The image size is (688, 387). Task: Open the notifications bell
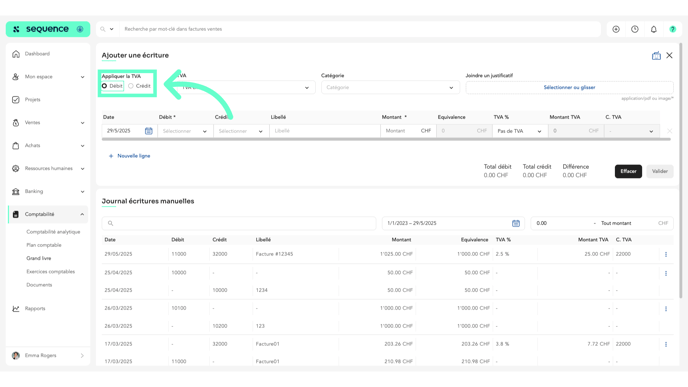pos(653,29)
